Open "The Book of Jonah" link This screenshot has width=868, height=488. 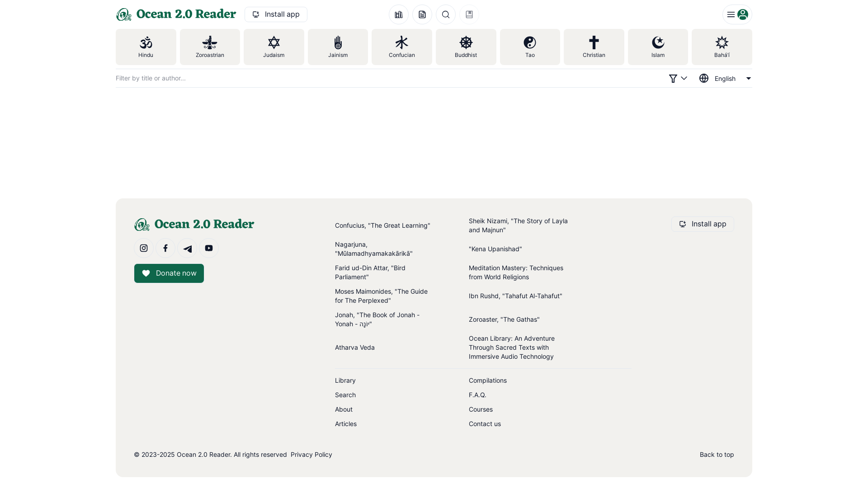pos(377,319)
